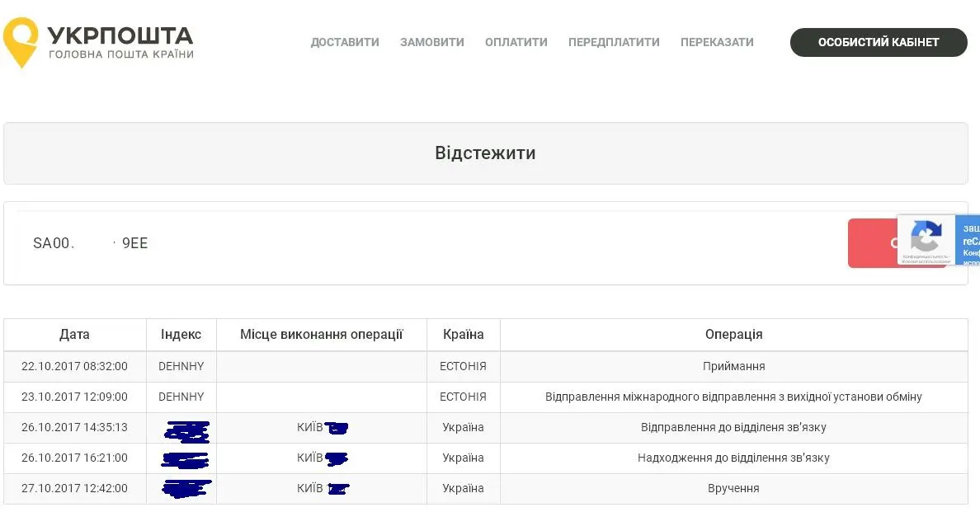Click the date 26.10.2017 14:35:13
This screenshot has width=980, height=512.
point(74,428)
